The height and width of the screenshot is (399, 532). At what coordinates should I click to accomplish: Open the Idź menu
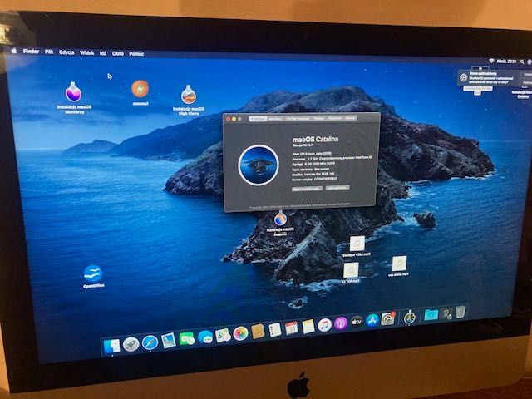click(x=103, y=53)
